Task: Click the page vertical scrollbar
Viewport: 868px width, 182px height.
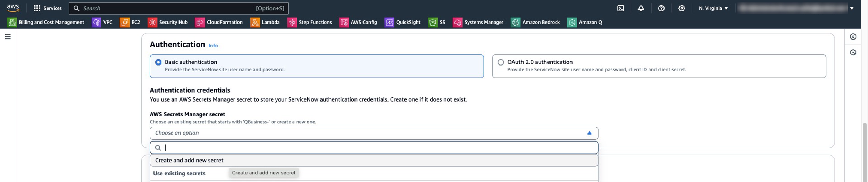Action: click(865, 153)
